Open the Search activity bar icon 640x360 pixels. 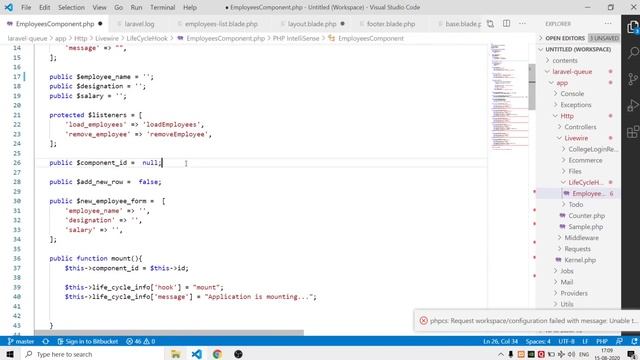633,53
